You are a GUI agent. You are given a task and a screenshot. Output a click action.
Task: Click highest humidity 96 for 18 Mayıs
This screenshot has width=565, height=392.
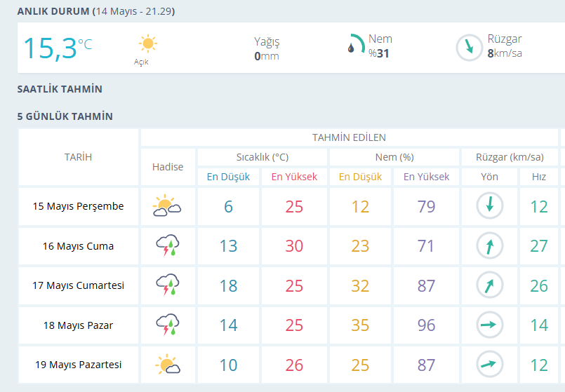[x=426, y=325]
